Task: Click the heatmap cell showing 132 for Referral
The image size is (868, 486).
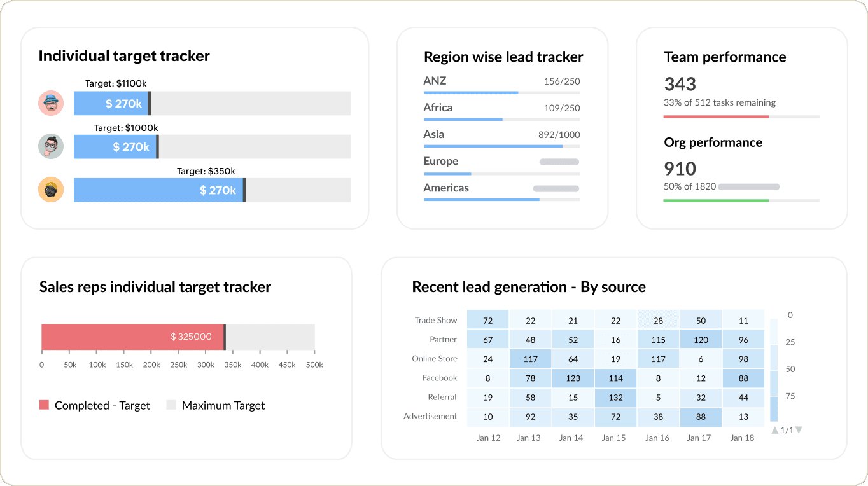Action: pyautogui.click(x=615, y=398)
